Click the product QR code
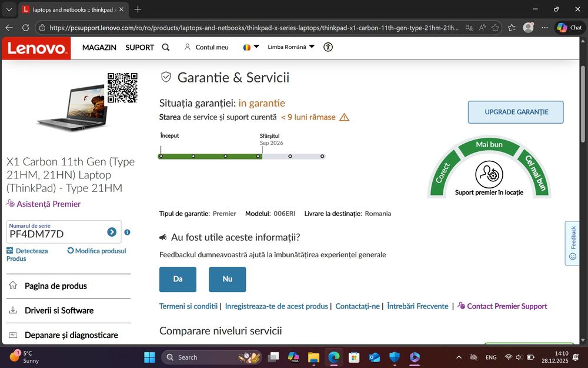The height and width of the screenshot is (368, 588). pos(122,88)
